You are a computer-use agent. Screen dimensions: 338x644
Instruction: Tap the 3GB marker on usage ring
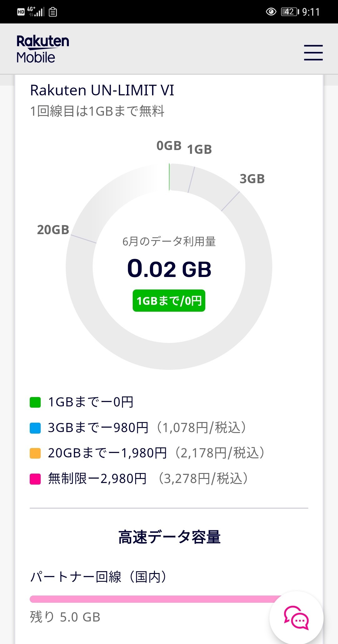[252, 179]
